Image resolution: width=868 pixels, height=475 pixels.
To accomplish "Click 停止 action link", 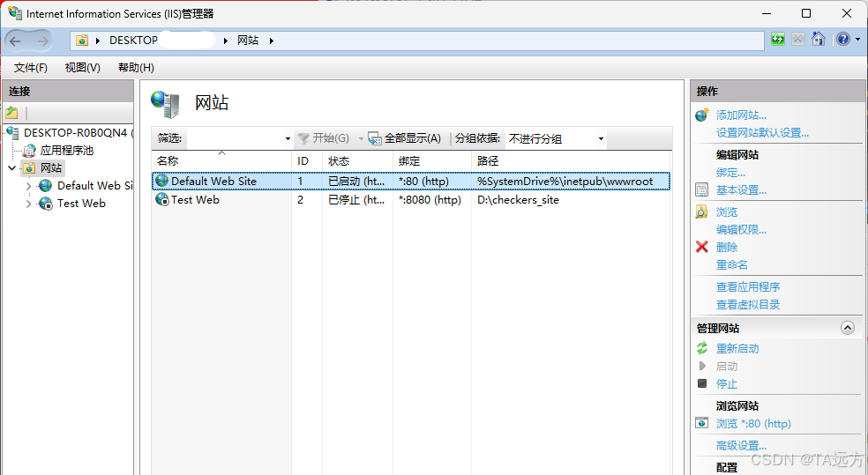I will coord(727,383).
